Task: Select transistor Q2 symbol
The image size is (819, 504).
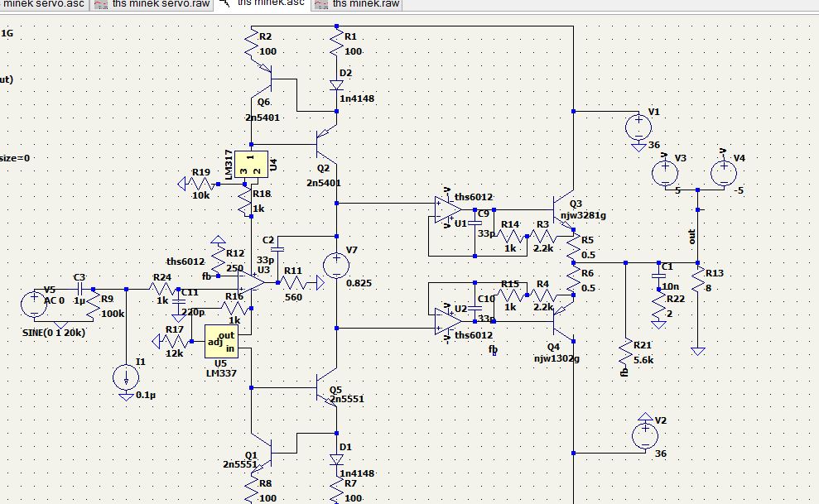Action: tap(326, 144)
